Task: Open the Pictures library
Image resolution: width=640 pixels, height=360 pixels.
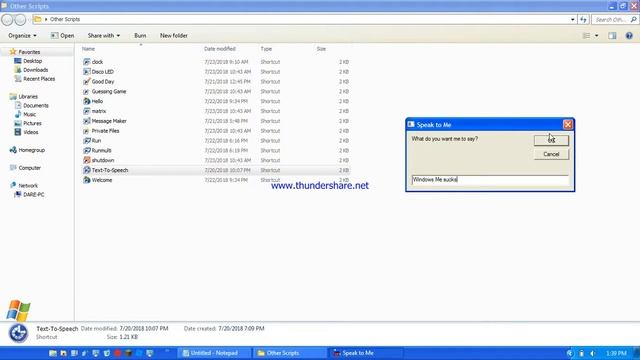Action: tap(32, 123)
